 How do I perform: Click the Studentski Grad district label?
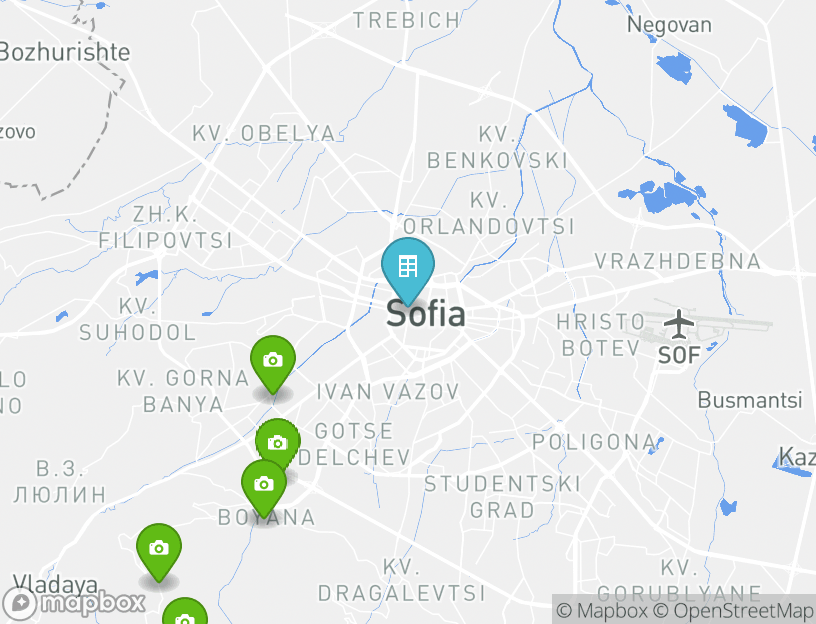pos(502,497)
